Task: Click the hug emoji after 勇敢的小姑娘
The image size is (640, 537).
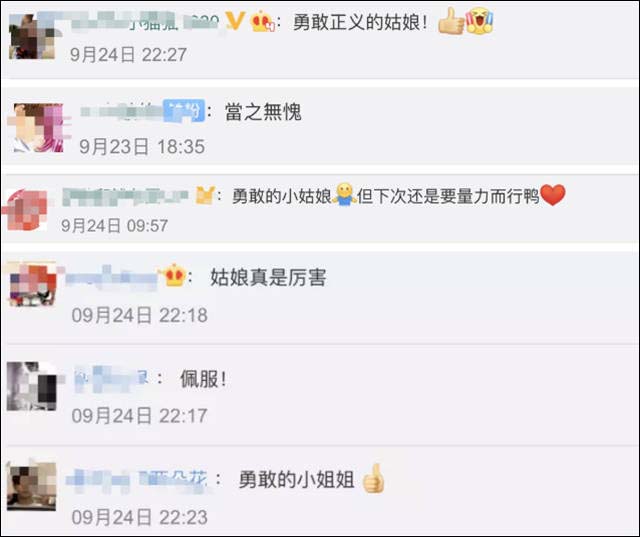Action: coord(344,194)
